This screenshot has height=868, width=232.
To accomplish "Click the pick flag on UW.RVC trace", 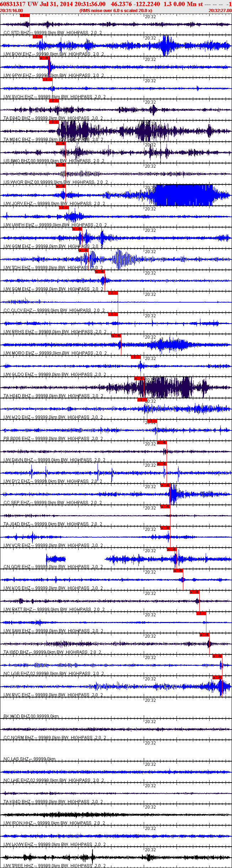I will [218, 678].
